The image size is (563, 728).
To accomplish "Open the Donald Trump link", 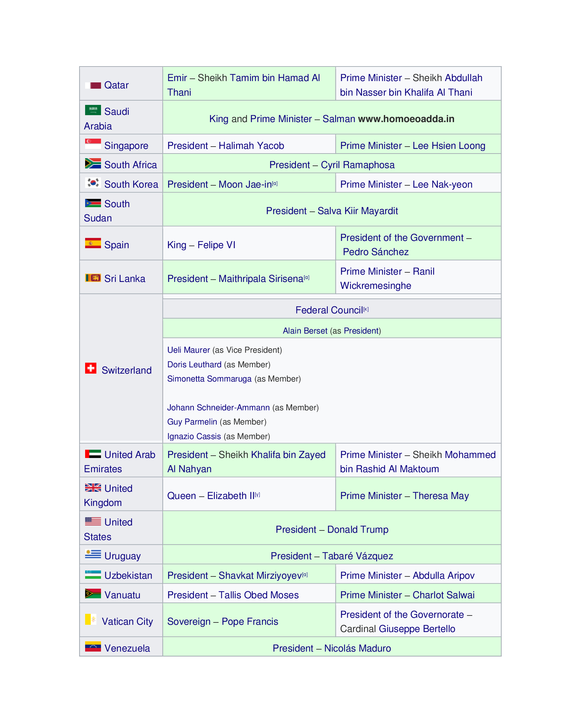I will [358, 530].
